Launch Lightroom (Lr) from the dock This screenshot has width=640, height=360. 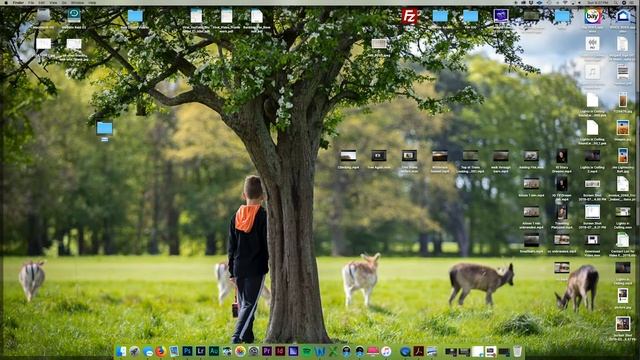coord(200,351)
